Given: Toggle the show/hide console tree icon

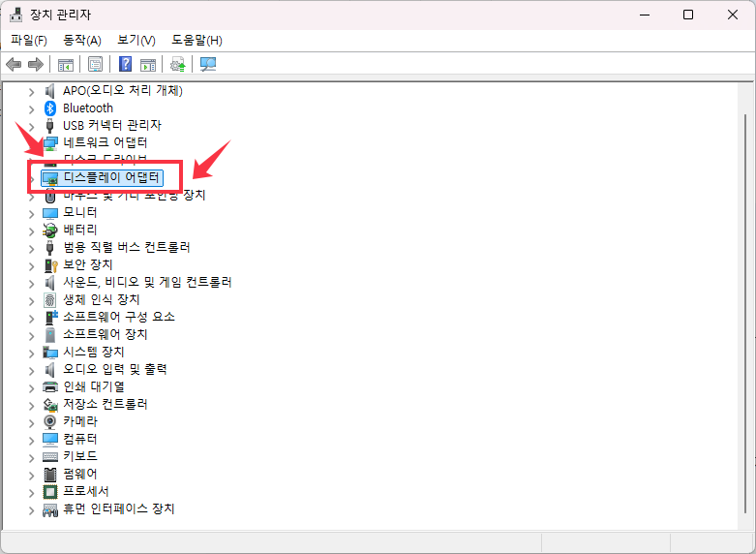Looking at the screenshot, I should pos(66,64).
